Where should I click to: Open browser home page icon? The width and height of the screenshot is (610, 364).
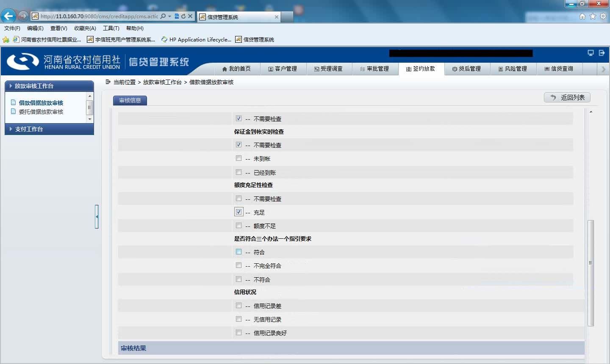click(582, 16)
